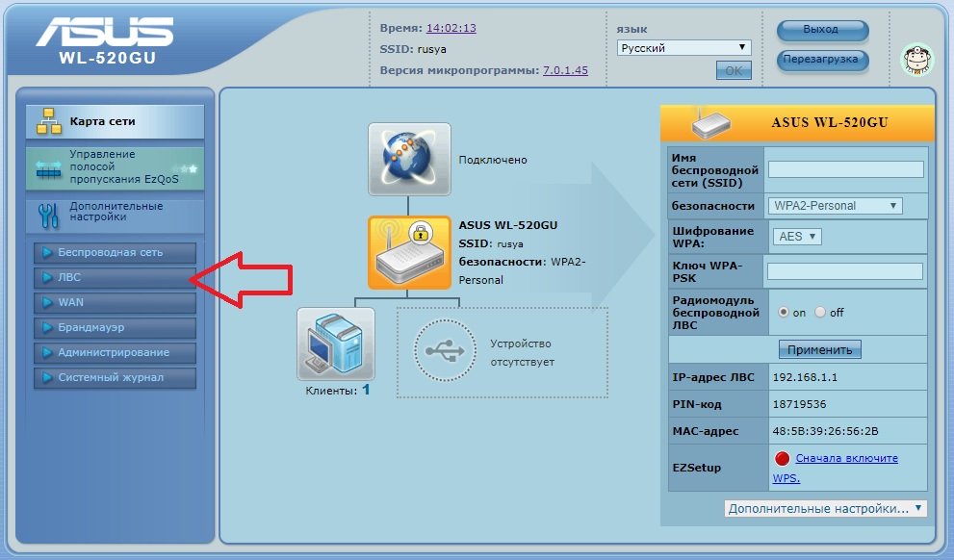The height and width of the screenshot is (560, 954).
Task: Open the Дополнительные настройки… dropdown at bottom
Action: 826,508
